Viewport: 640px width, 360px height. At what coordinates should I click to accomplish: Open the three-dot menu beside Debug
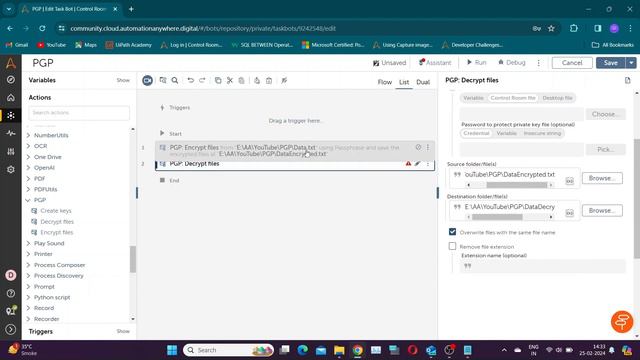click(x=539, y=63)
